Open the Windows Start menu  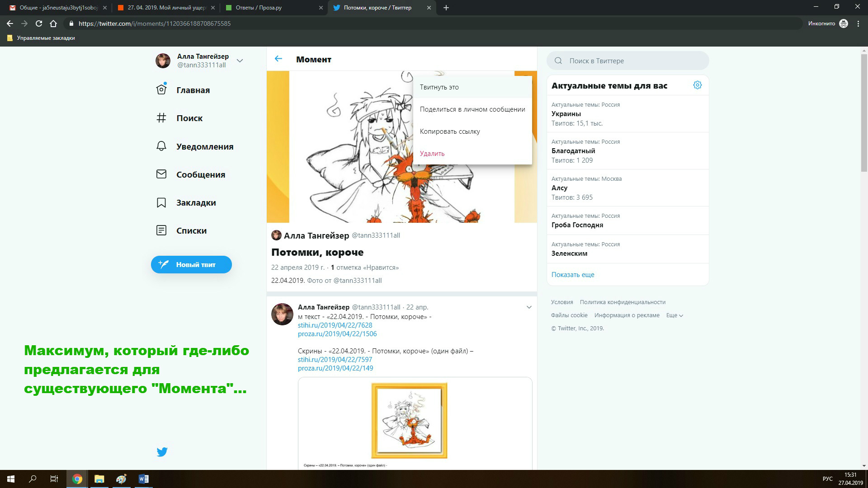(x=11, y=479)
